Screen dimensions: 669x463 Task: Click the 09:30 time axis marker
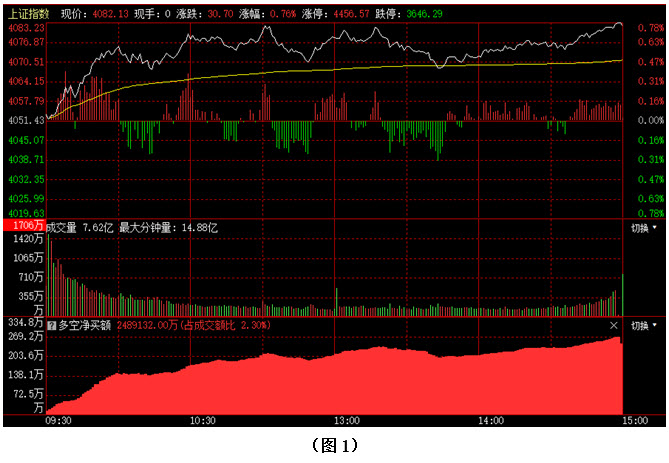59,421
